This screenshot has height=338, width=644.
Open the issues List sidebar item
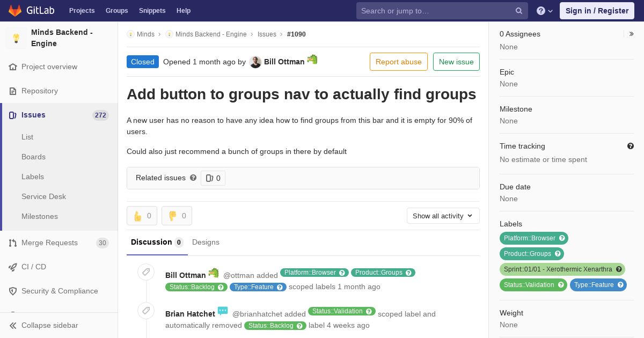click(27, 137)
